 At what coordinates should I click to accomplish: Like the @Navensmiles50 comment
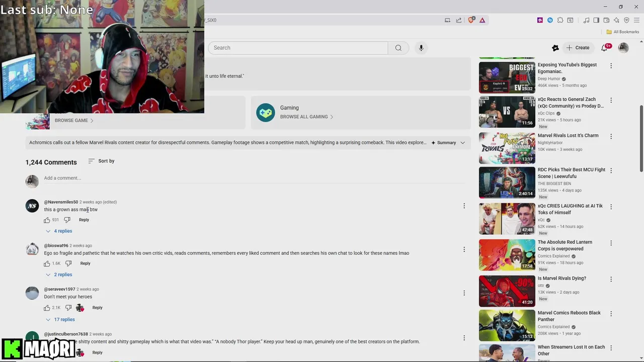point(47,220)
